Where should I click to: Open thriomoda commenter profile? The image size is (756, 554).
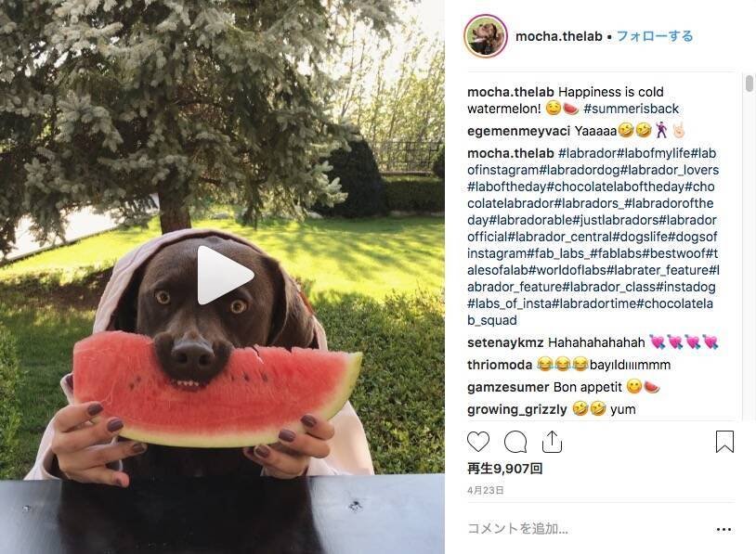pyautogui.click(x=500, y=365)
